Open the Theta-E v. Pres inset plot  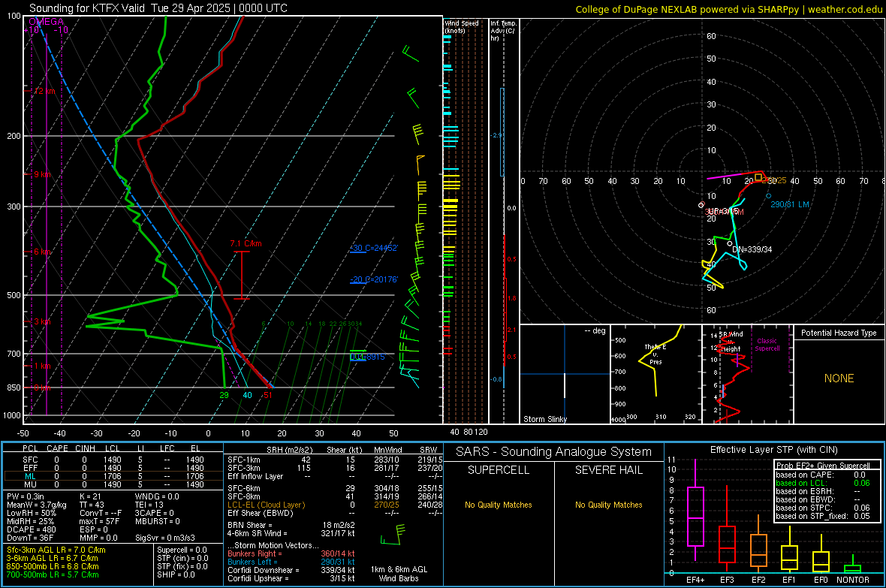655,374
